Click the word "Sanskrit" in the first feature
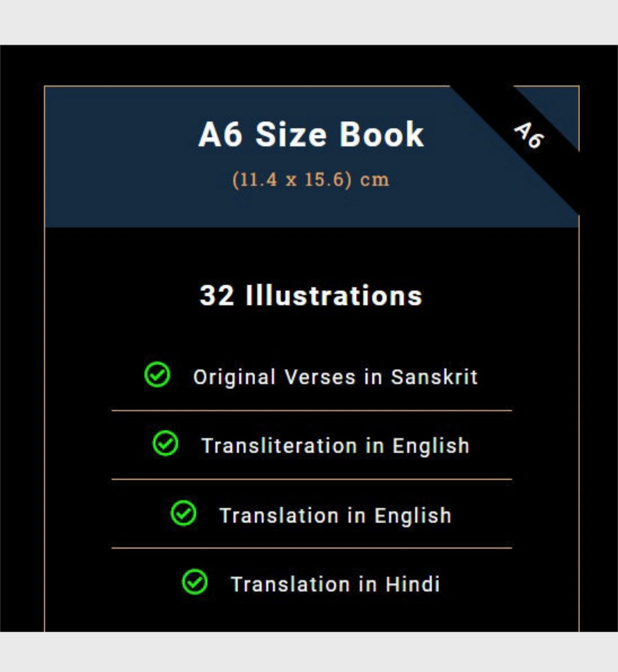618x672 pixels. 434,377
